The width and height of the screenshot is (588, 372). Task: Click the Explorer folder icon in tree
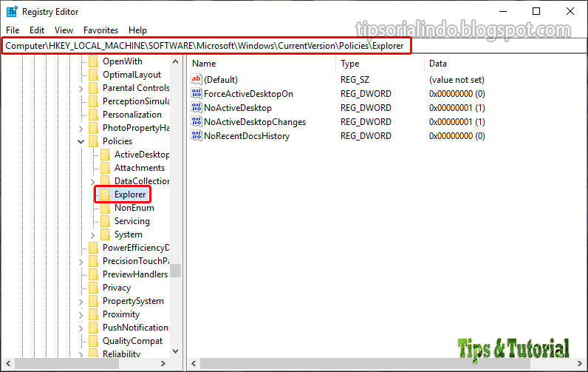(106, 195)
